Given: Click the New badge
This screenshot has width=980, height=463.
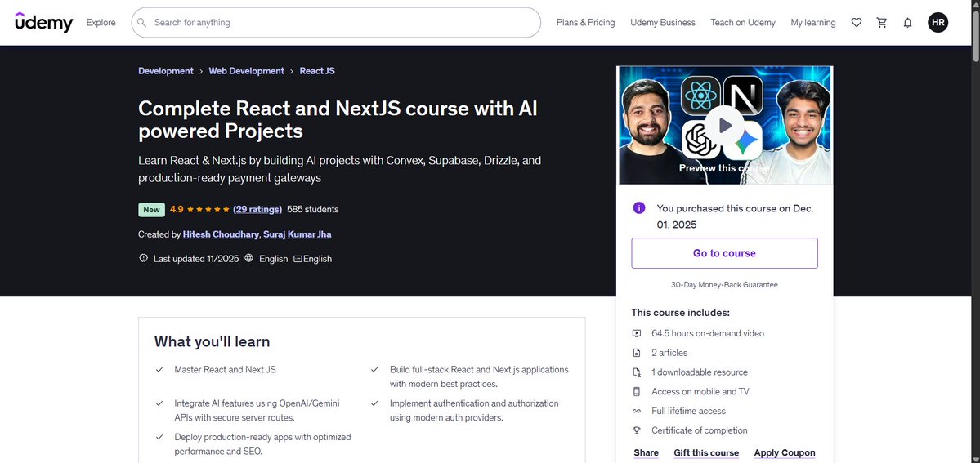Looking at the screenshot, I should [151, 209].
